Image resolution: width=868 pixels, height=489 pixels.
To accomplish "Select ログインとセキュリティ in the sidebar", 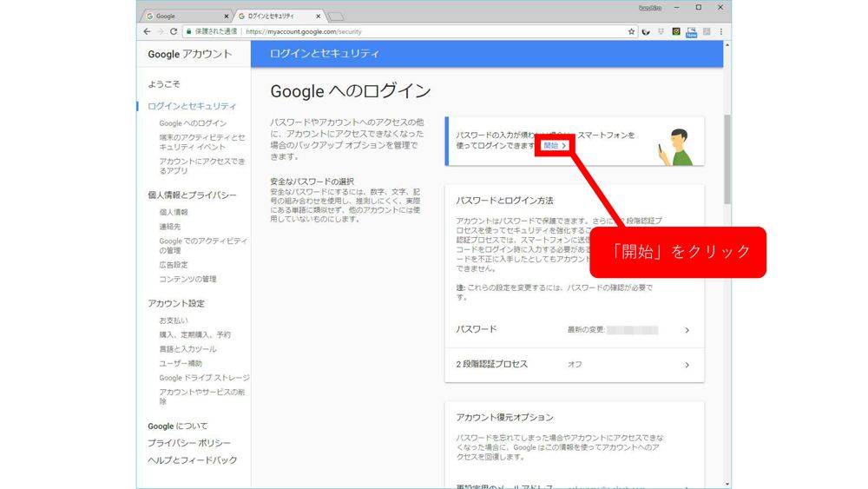I will pos(192,106).
